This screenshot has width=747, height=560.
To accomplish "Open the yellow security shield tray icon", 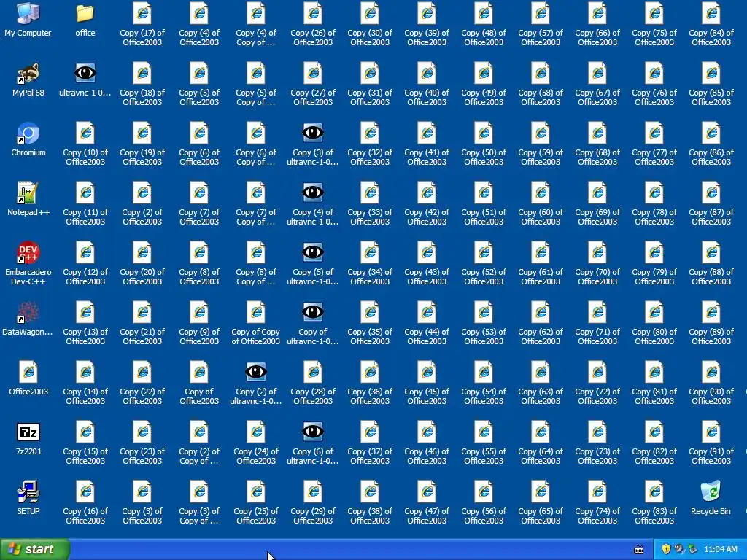I will [x=666, y=550].
